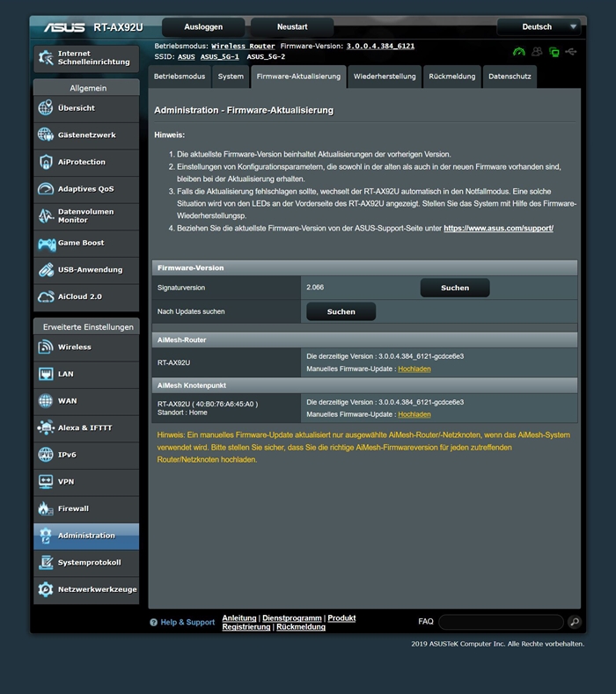Click the Game Boost gamepad icon
The width and height of the screenshot is (616, 694).
coord(47,244)
